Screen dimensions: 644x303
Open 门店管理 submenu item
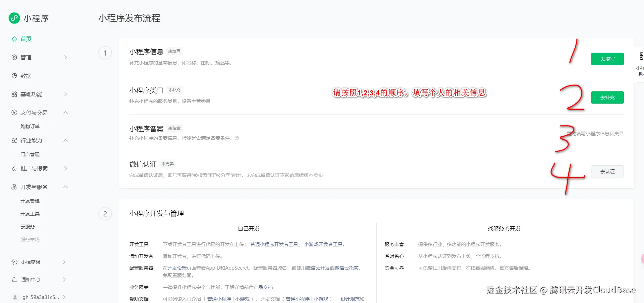(x=30, y=154)
